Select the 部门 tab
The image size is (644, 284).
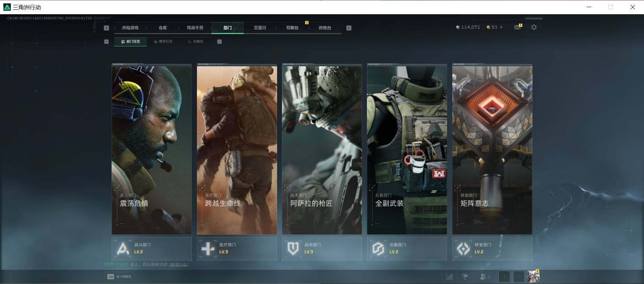tap(228, 28)
